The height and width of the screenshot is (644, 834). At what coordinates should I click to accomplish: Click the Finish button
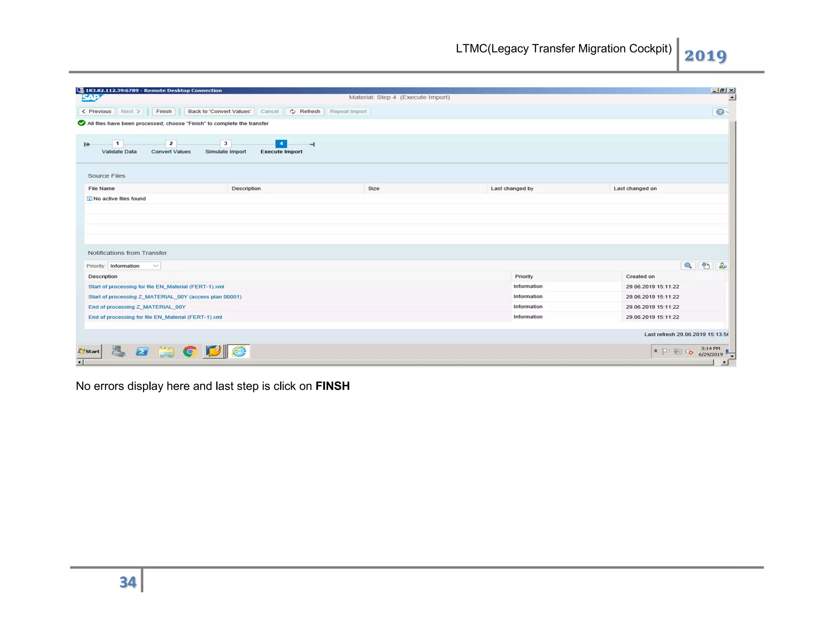point(164,112)
